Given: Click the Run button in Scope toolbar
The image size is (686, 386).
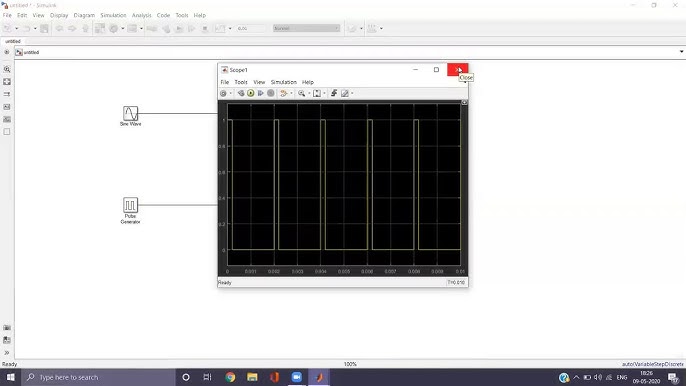Looking at the screenshot, I should (250, 93).
